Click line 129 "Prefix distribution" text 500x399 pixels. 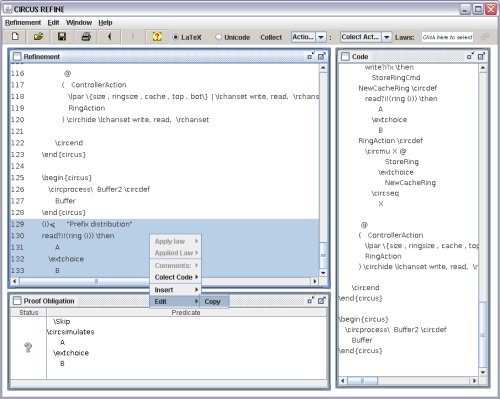click(99, 224)
